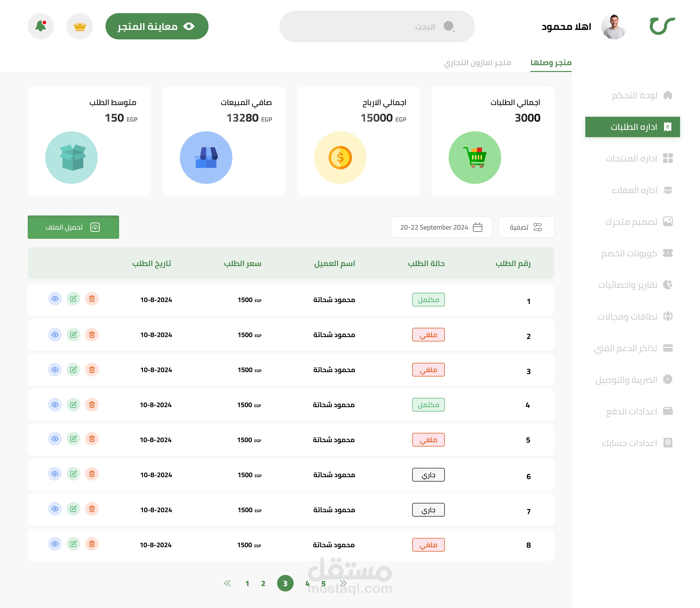
Task: Go to next pages with double chevron
Action: click(x=343, y=583)
